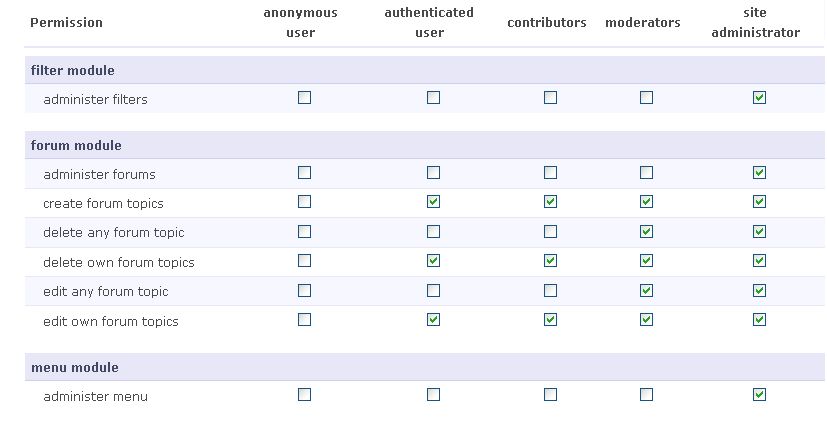This screenshot has width=827, height=426.
Task: Enable delete any forum topic for contributors
Action: (550, 232)
